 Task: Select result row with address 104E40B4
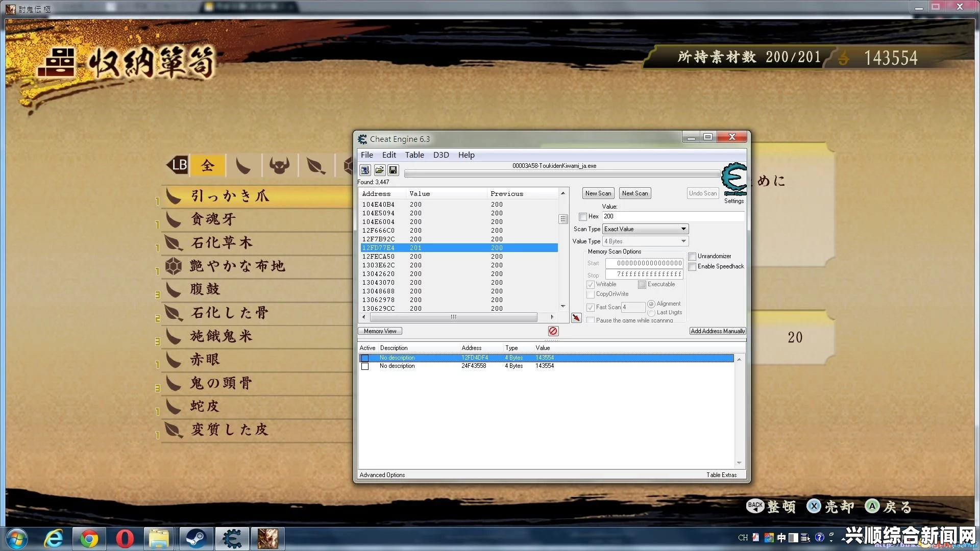coord(459,205)
